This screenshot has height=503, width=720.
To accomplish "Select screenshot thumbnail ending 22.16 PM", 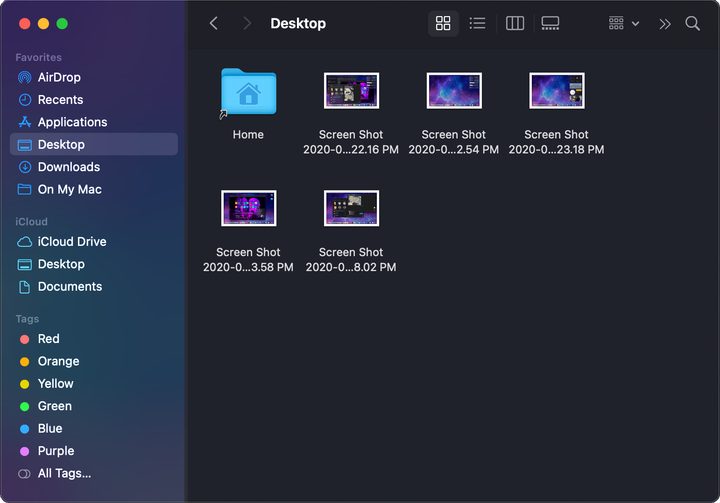I will pyautogui.click(x=351, y=90).
